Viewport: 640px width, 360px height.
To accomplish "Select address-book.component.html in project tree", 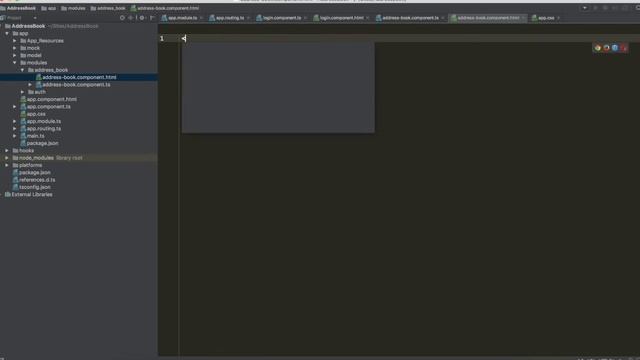I will (79, 78).
